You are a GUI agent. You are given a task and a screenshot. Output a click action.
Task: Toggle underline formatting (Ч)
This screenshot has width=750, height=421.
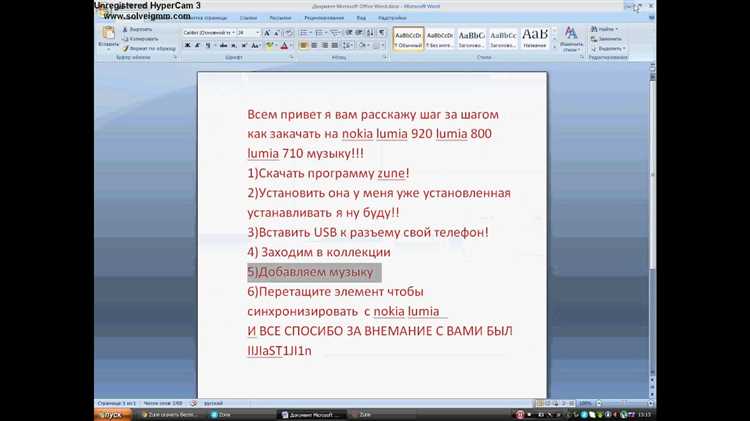tap(207, 45)
